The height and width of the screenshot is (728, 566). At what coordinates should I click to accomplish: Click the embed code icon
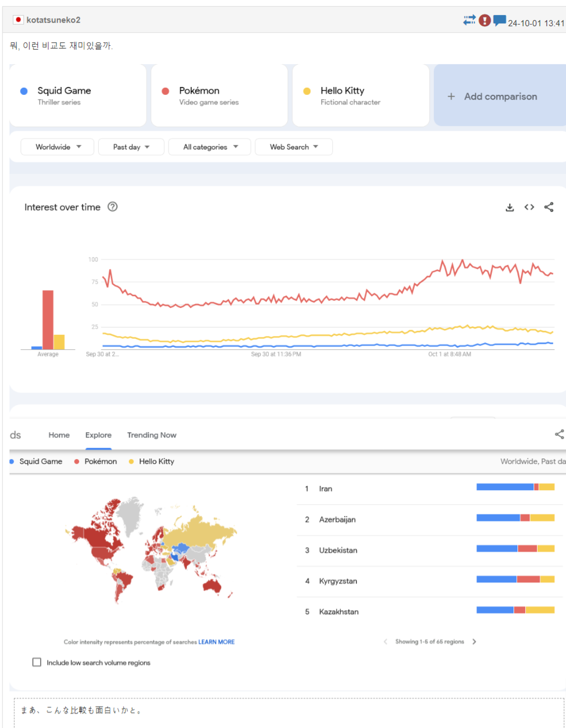tap(529, 207)
